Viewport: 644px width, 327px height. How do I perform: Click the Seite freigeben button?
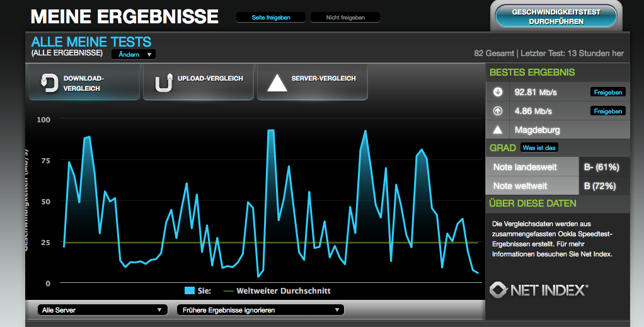(271, 18)
